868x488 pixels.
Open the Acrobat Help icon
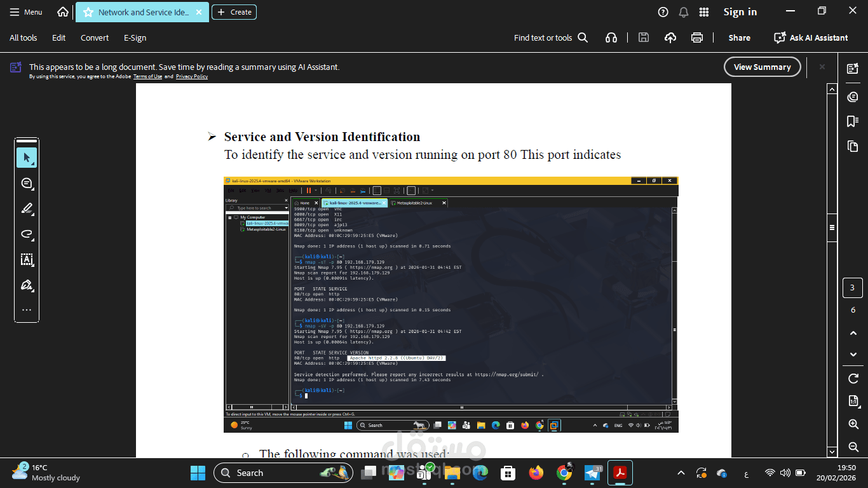pyautogui.click(x=663, y=12)
